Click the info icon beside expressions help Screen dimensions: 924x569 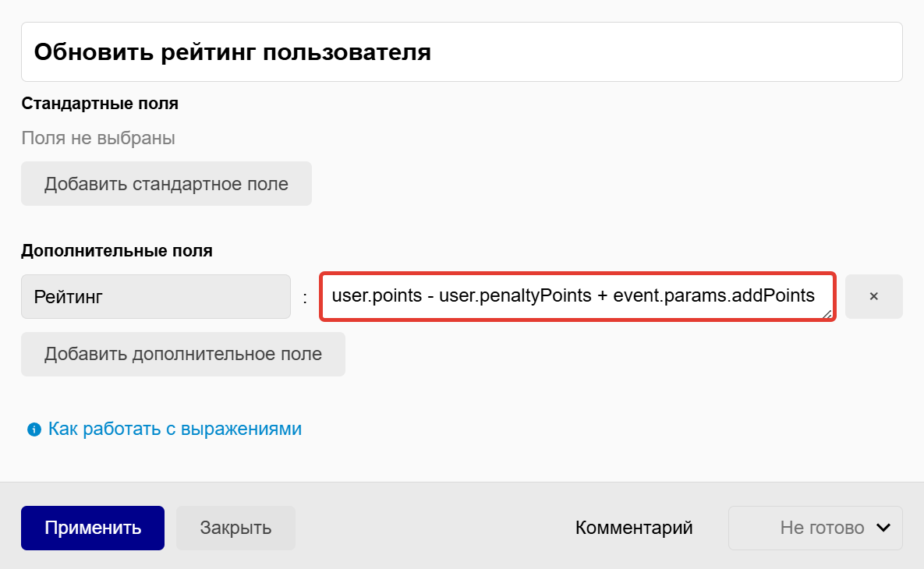point(34,429)
